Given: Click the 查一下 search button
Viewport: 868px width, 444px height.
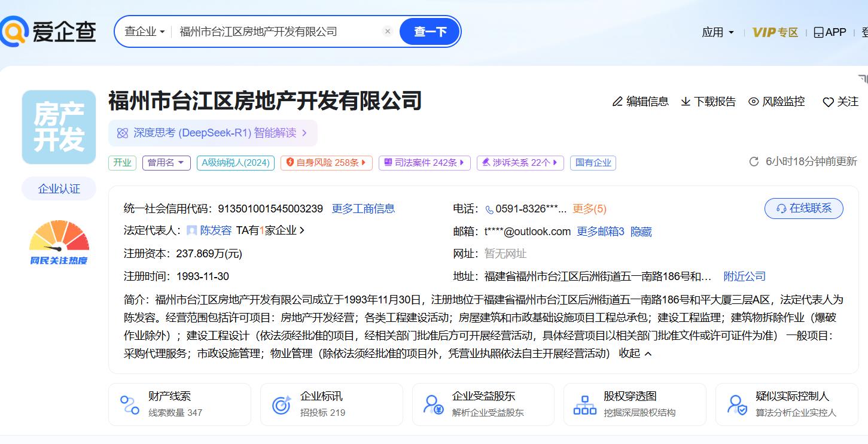Looking at the screenshot, I should [430, 32].
